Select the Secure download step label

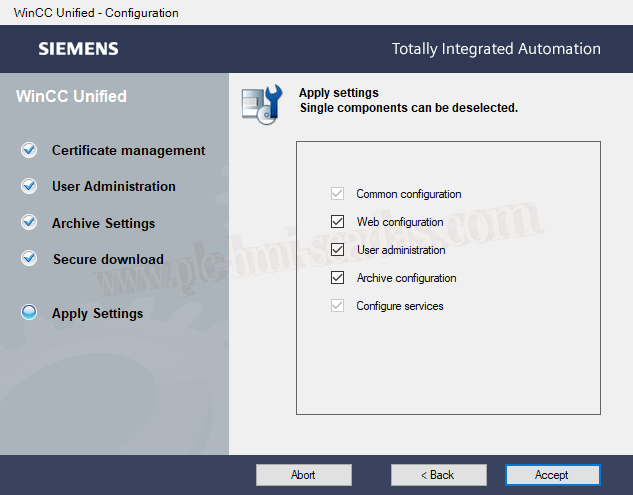pos(108,259)
